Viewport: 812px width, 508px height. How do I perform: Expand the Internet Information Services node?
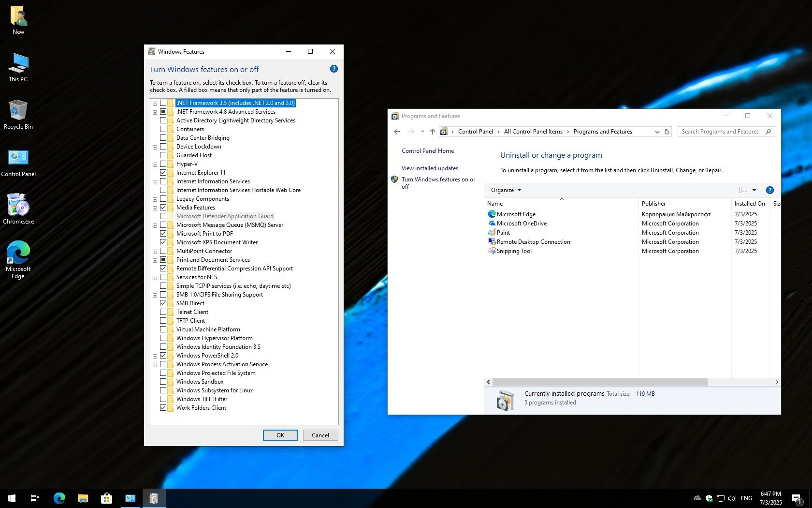tap(155, 182)
